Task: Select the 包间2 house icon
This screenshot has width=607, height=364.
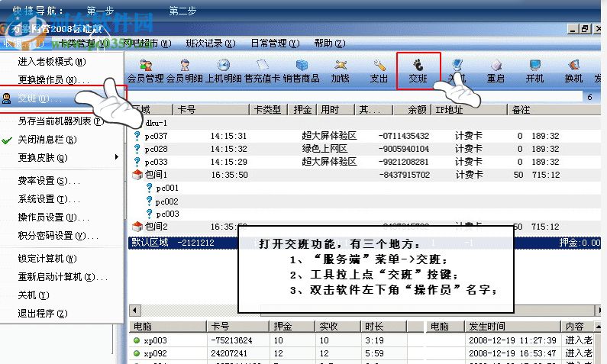Action: 137,227
